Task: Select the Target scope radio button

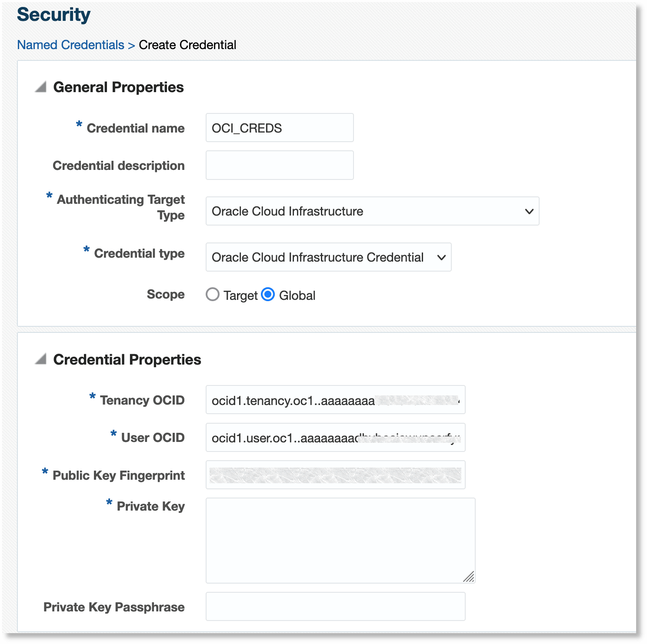Action: tap(213, 295)
